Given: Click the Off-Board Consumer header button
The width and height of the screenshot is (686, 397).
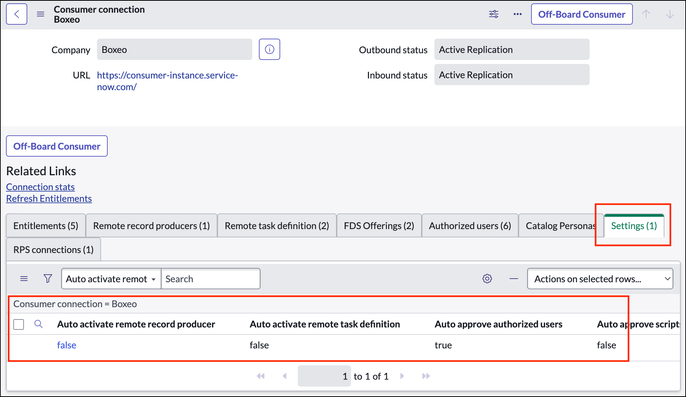Looking at the screenshot, I should (581, 14).
